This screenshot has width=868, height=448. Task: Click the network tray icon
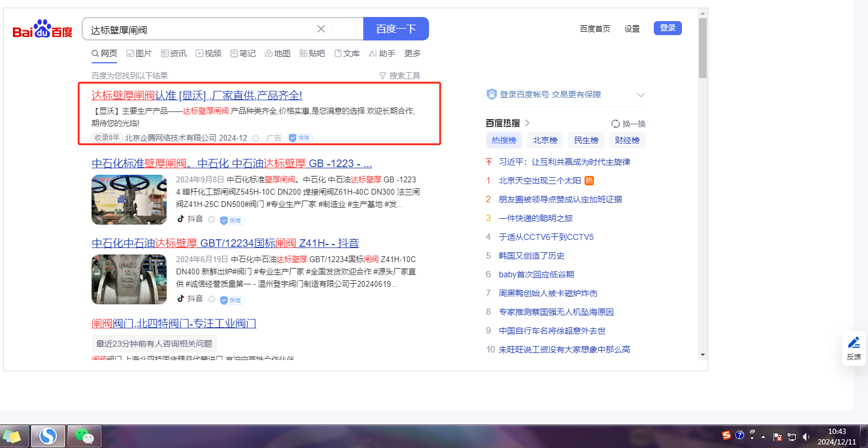tap(792, 437)
